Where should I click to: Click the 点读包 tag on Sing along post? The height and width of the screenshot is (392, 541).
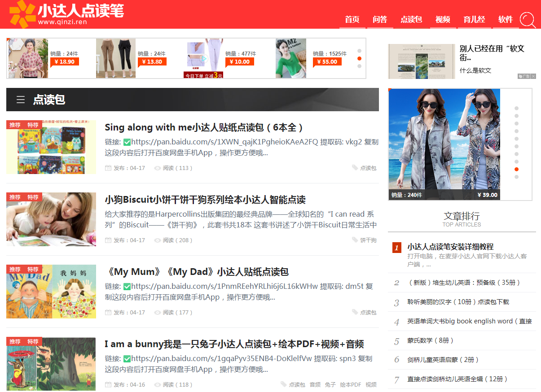coord(368,168)
